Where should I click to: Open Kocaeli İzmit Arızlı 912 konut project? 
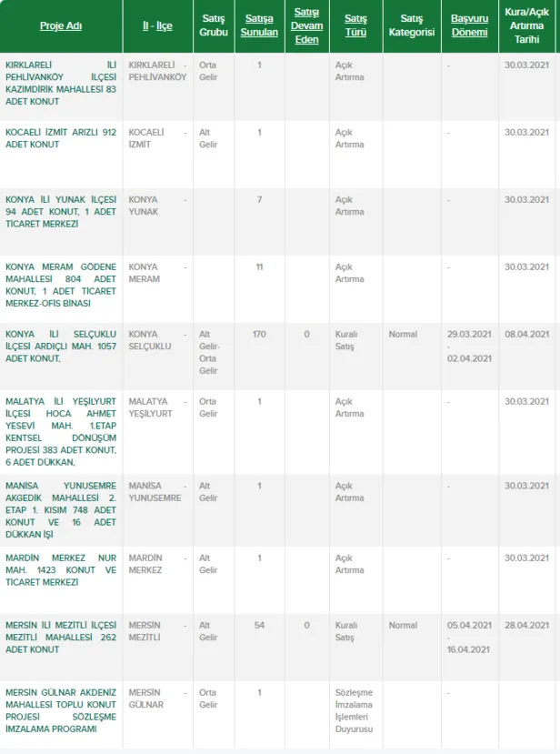click(61, 138)
